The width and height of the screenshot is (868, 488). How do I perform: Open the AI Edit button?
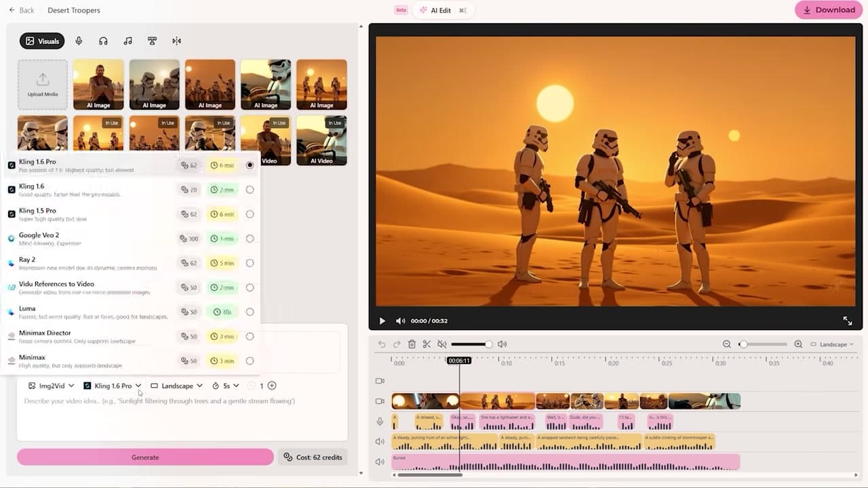coord(443,10)
